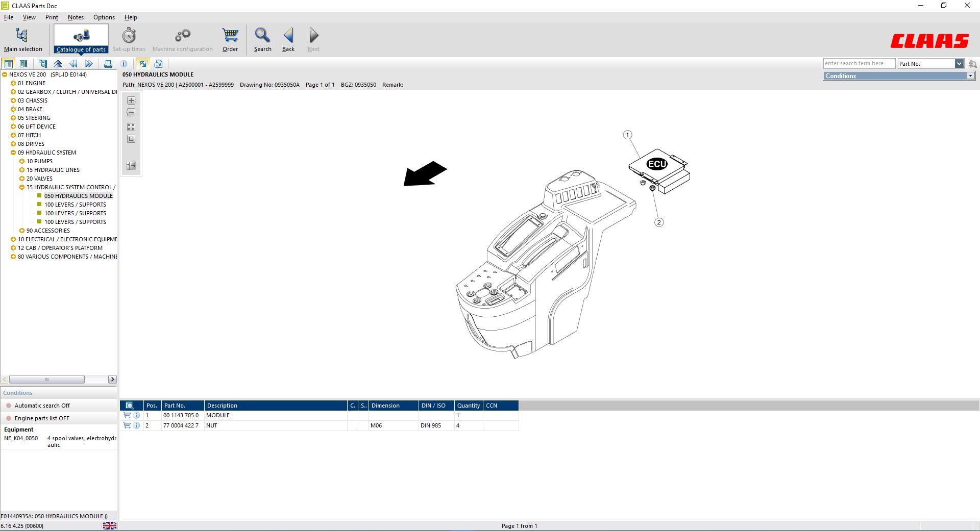This screenshot has width=980, height=531.
Task: Collapse the 09 HYDRAULIC SYSTEM branch
Action: click(12, 152)
